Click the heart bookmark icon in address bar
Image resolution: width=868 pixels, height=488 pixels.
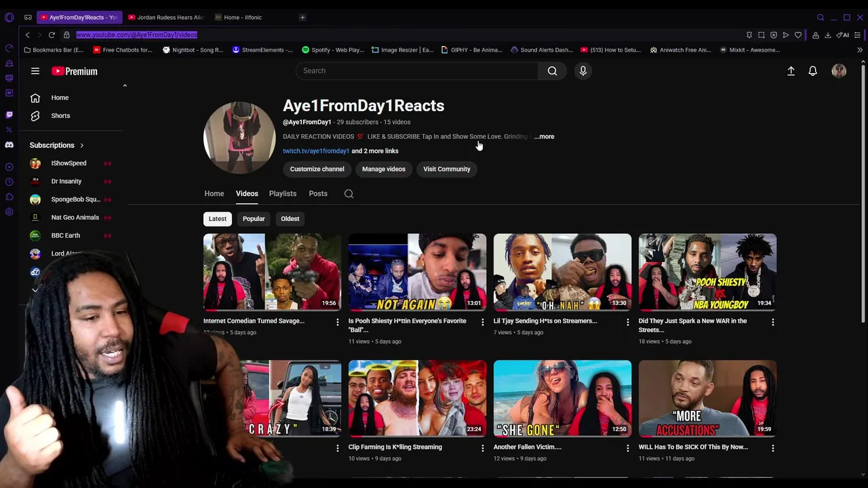click(798, 35)
